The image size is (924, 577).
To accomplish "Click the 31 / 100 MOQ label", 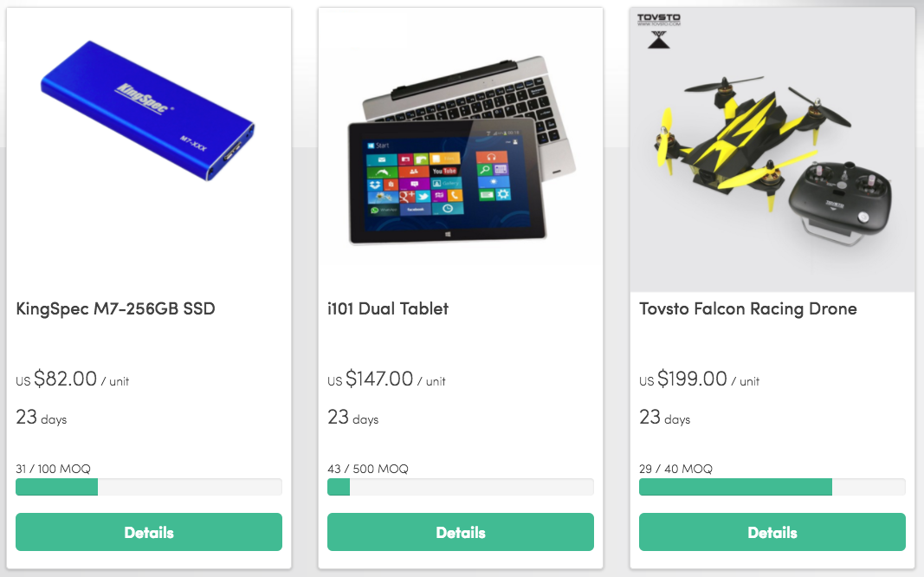I will [x=53, y=470].
